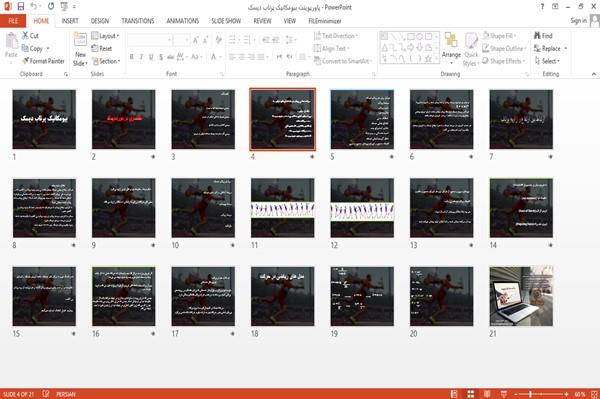Expand the Layout dropdown
This screenshot has height=399, width=600.
[105, 36]
